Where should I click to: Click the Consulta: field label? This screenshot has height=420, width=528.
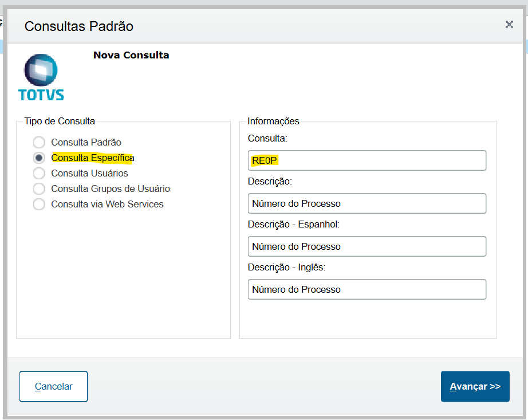[267, 138]
